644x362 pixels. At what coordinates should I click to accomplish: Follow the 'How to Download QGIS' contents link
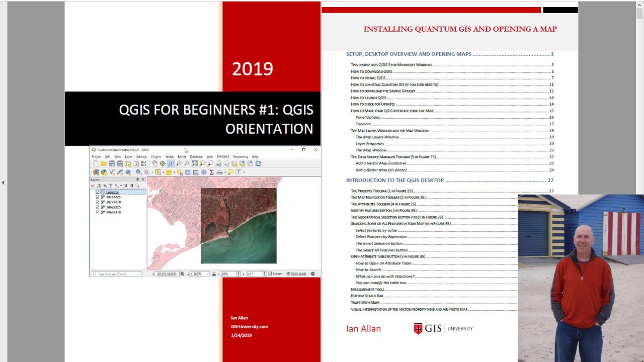(371, 71)
